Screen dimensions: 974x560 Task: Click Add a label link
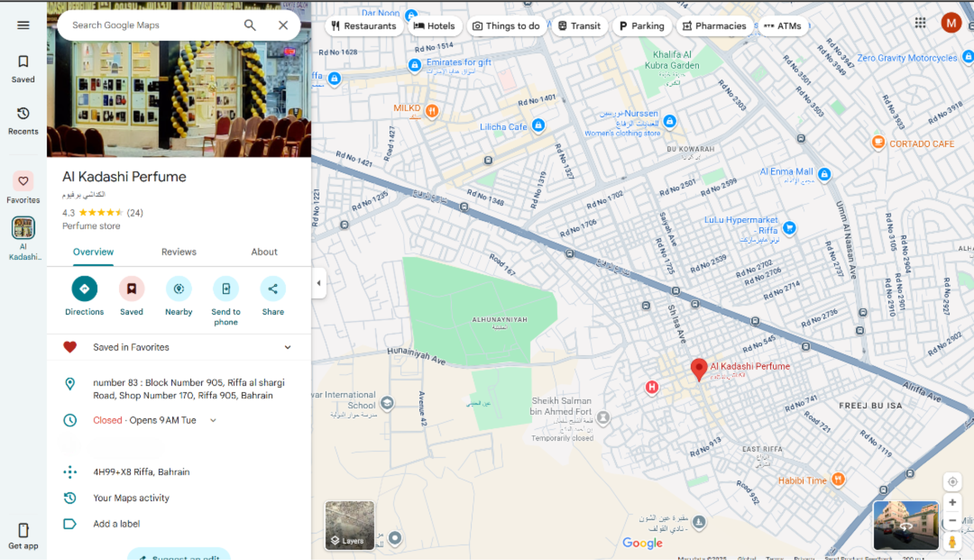click(x=116, y=524)
